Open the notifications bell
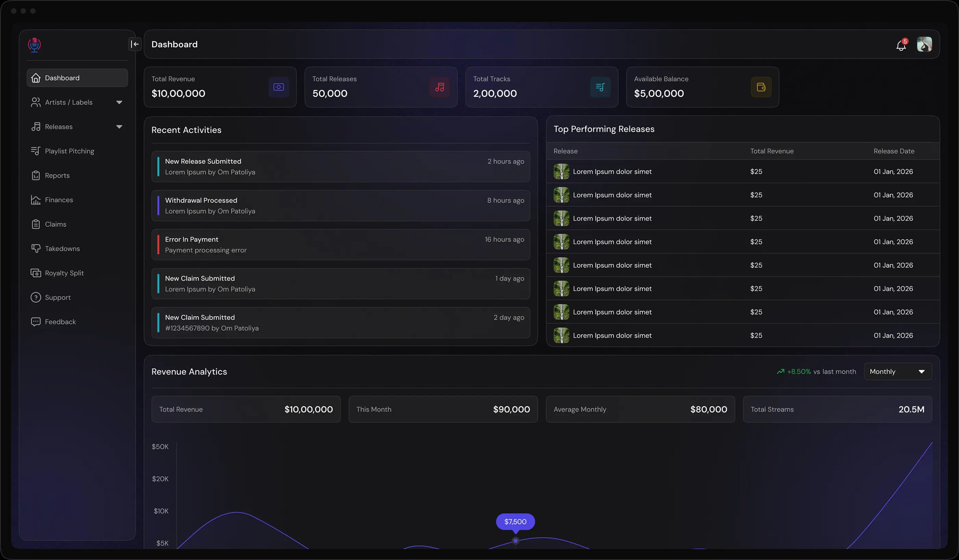 (x=901, y=45)
